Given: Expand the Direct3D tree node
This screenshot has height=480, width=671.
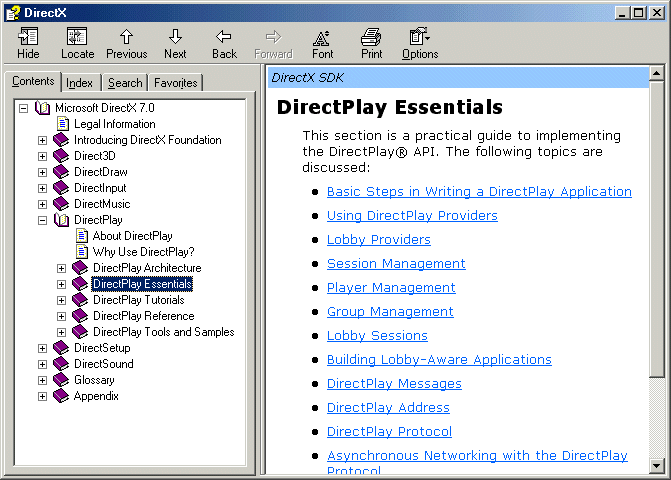Looking at the screenshot, I should [x=42, y=156].
